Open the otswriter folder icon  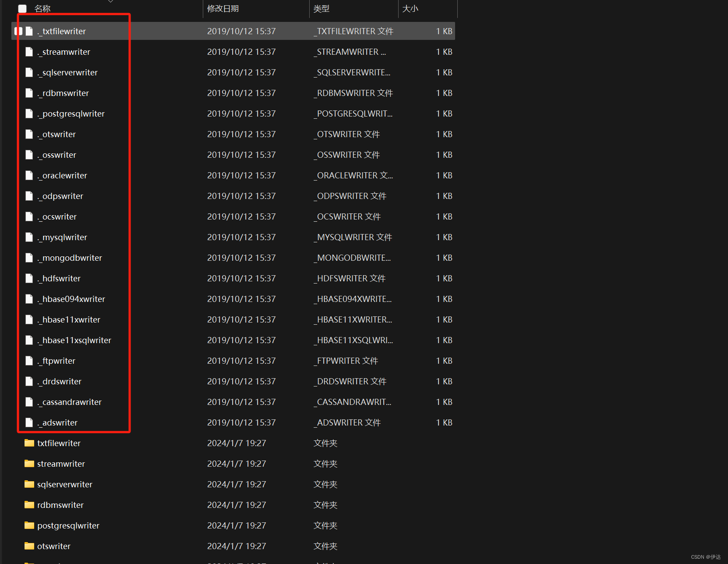tap(29, 546)
